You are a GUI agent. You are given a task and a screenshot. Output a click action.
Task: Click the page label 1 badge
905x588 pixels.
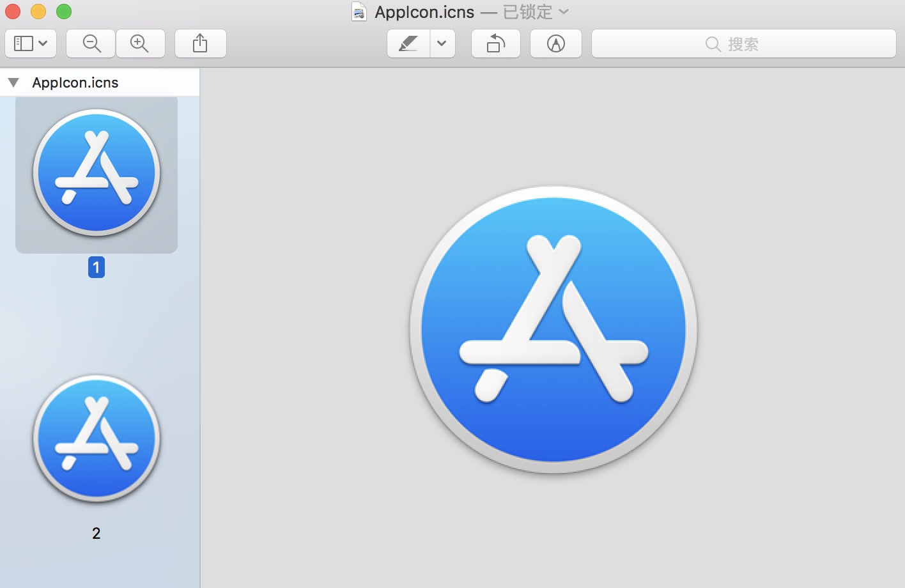[x=97, y=267]
